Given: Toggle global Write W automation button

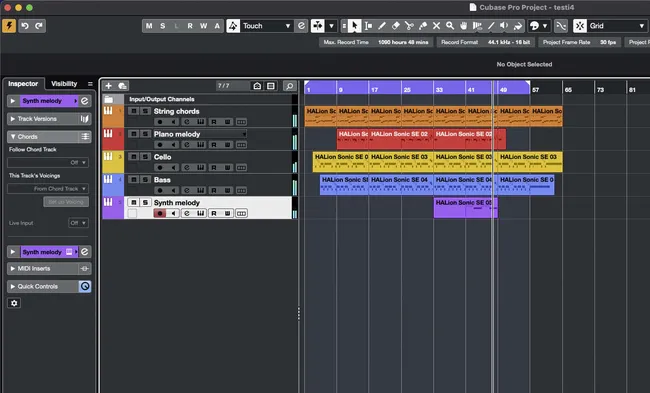Looking at the screenshot, I should point(204,26).
